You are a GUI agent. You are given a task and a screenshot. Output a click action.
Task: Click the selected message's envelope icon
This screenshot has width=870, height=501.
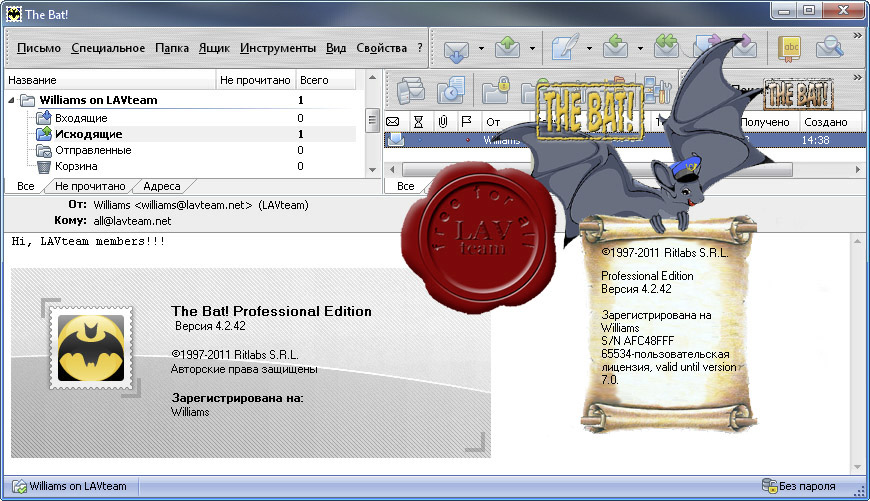point(395,140)
